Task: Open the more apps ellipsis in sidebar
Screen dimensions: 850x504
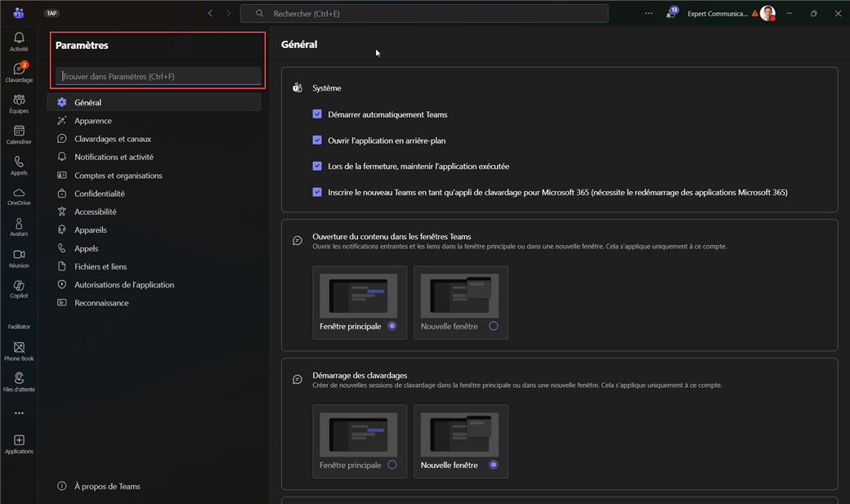Action: point(19,413)
